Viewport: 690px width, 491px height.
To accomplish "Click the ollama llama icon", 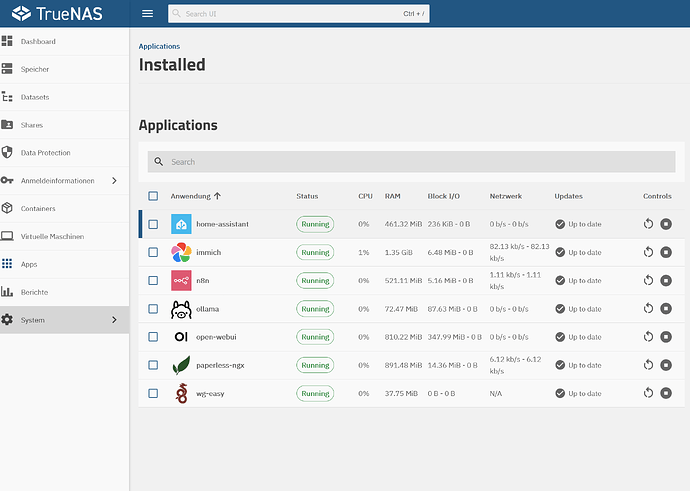I will [x=181, y=309].
